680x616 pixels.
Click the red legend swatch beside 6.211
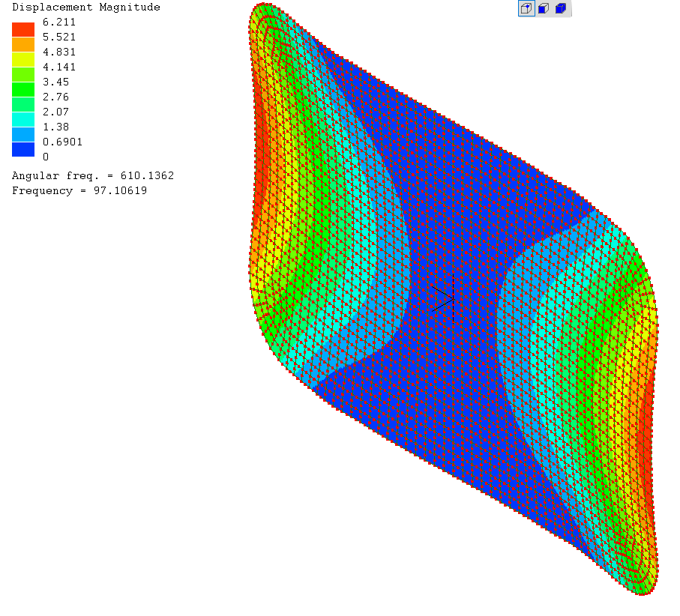click(23, 29)
